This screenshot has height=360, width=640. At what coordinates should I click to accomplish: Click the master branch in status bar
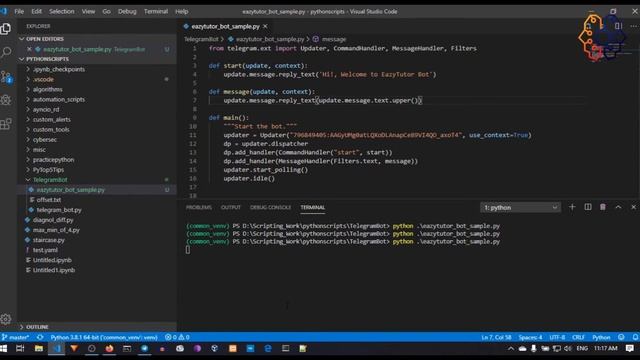click(x=15, y=338)
